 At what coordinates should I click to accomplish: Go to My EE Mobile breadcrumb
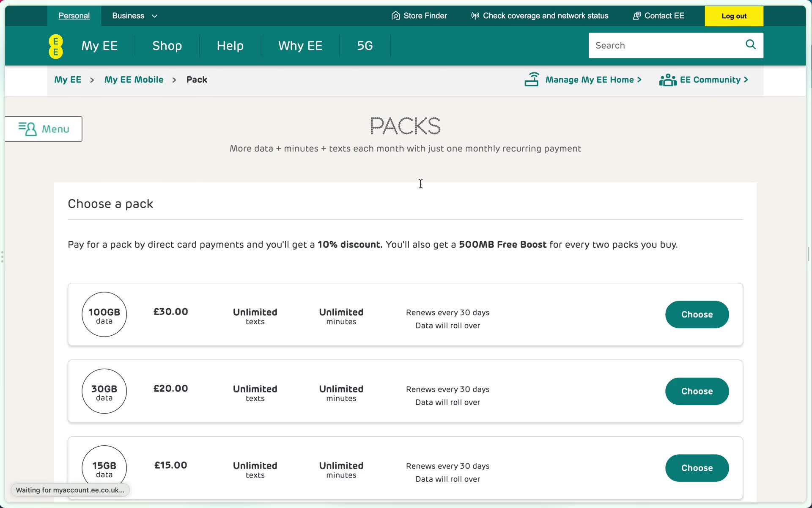pos(134,80)
